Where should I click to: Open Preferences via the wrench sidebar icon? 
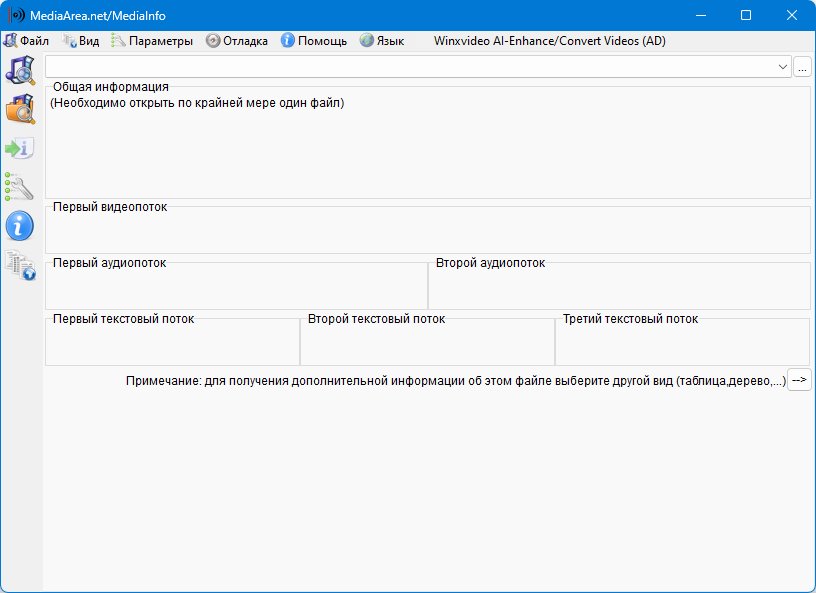click(x=20, y=186)
